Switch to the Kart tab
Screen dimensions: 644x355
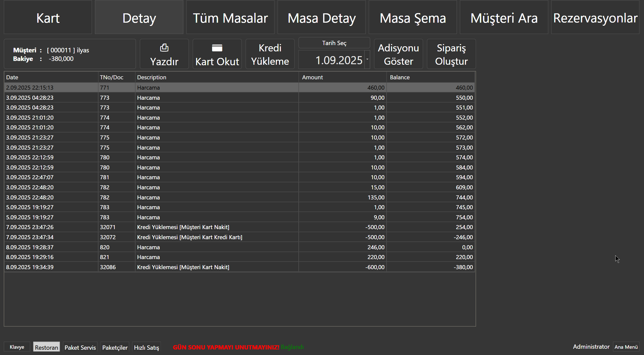coord(48,18)
